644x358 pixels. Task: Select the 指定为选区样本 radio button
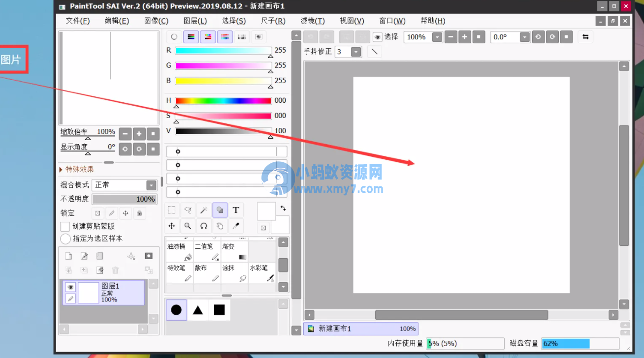click(65, 239)
